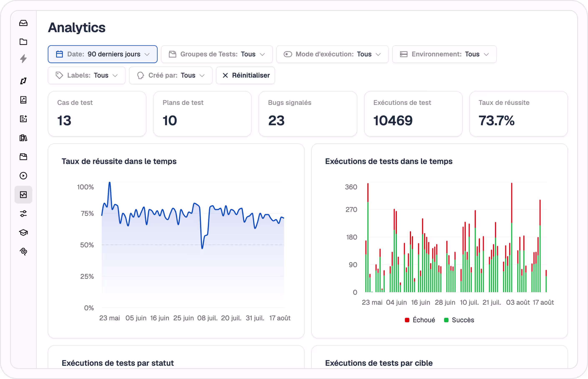Viewport: 588px width, 379px height.
Task: Open the sparkle document list icon
Action: coord(23,119)
